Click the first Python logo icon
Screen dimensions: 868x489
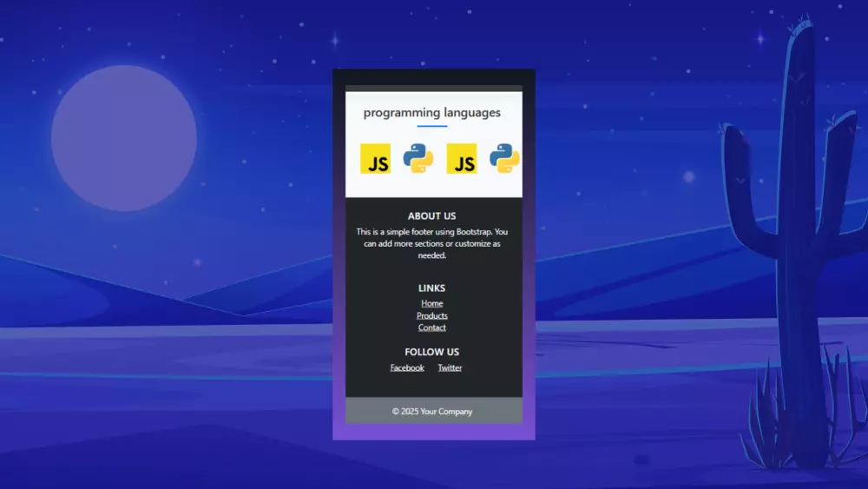(418, 158)
